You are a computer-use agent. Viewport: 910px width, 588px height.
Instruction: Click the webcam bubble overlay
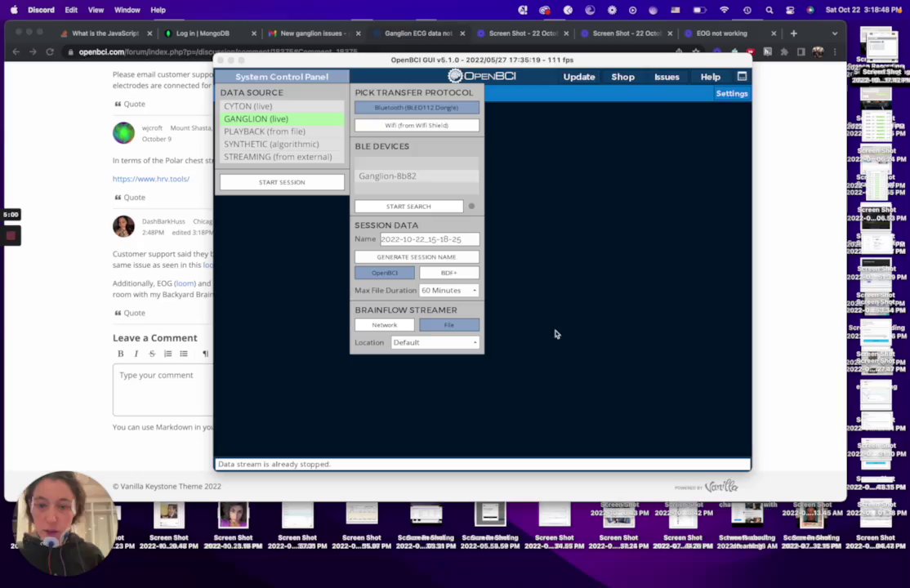point(65,523)
